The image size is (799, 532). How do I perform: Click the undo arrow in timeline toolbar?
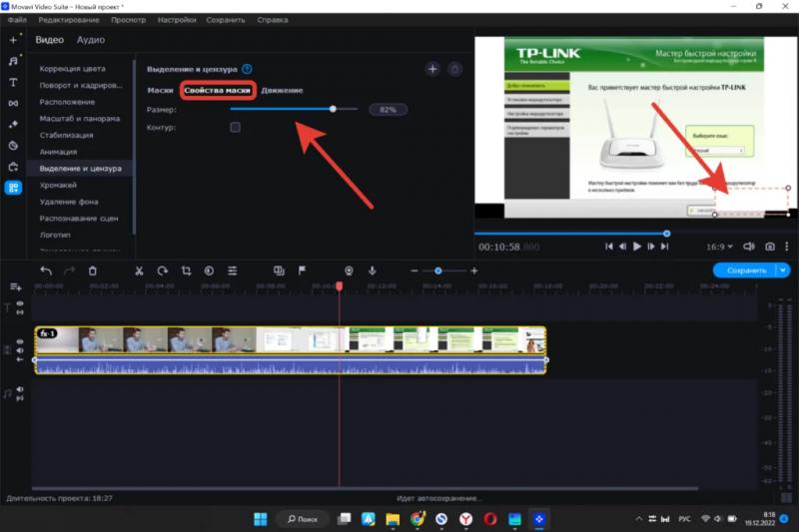(x=45, y=270)
